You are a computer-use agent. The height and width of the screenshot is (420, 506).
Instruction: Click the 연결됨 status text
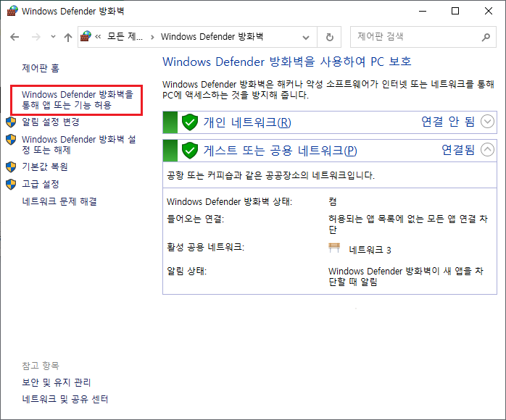tap(458, 150)
